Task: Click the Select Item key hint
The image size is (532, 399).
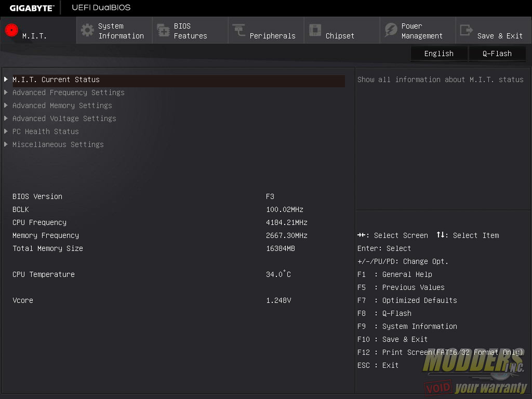Action: tap(468, 235)
